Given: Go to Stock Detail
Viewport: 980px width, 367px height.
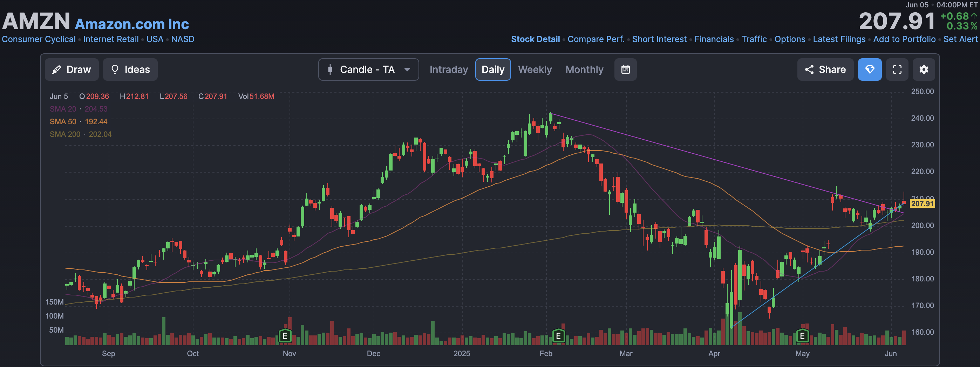Looking at the screenshot, I should (x=535, y=39).
